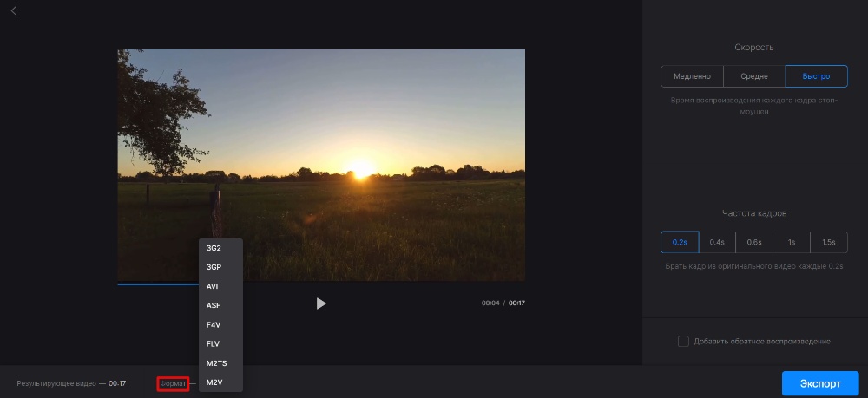This screenshot has width=868, height=398.
Task: Choose 1s frame interval
Action: 792,242
